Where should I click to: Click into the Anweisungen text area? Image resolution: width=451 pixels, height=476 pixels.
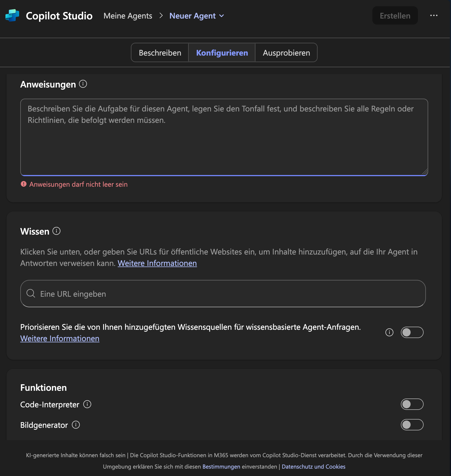pos(224,143)
